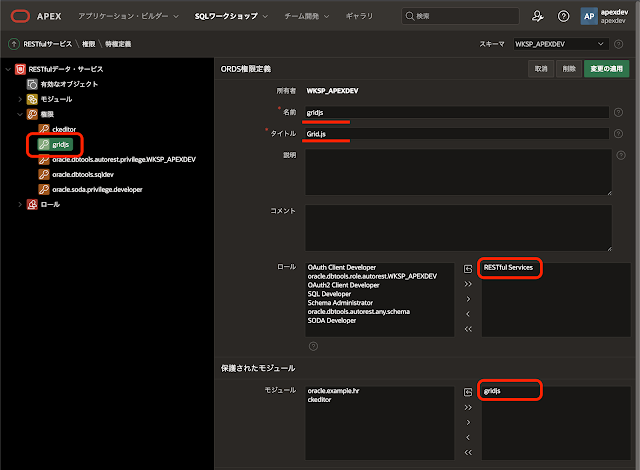Screen dimensions: 640x470
Task: Move all modules to the right list
Action: [468, 408]
